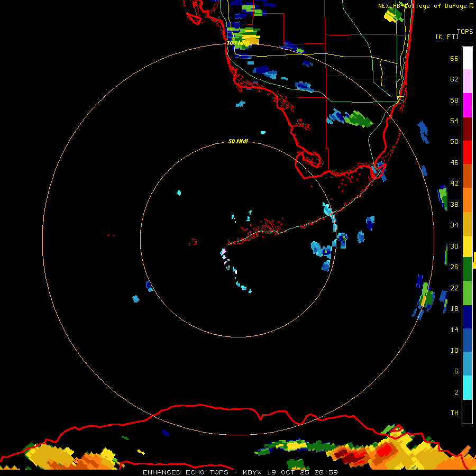Click the "TH" legend label

(454, 413)
